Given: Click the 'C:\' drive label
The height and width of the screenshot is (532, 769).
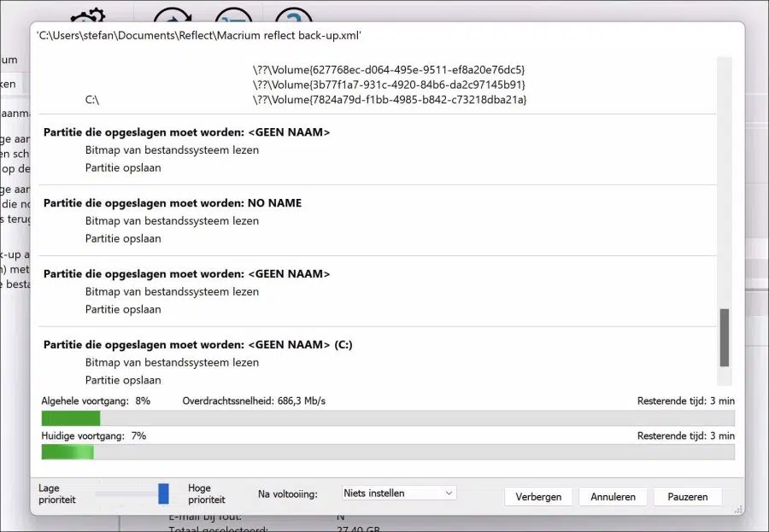Looking at the screenshot, I should [x=92, y=100].
